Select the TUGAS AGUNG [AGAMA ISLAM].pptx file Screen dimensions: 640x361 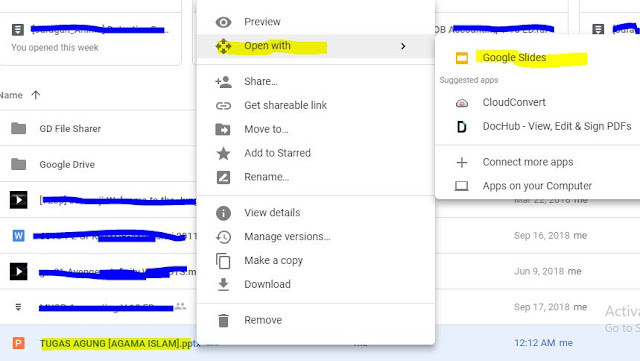(120, 343)
